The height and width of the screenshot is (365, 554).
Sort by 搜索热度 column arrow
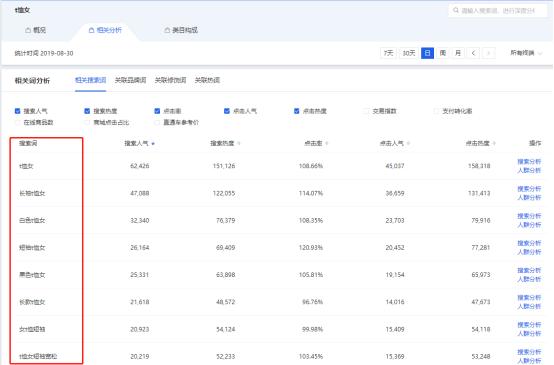coord(239,143)
